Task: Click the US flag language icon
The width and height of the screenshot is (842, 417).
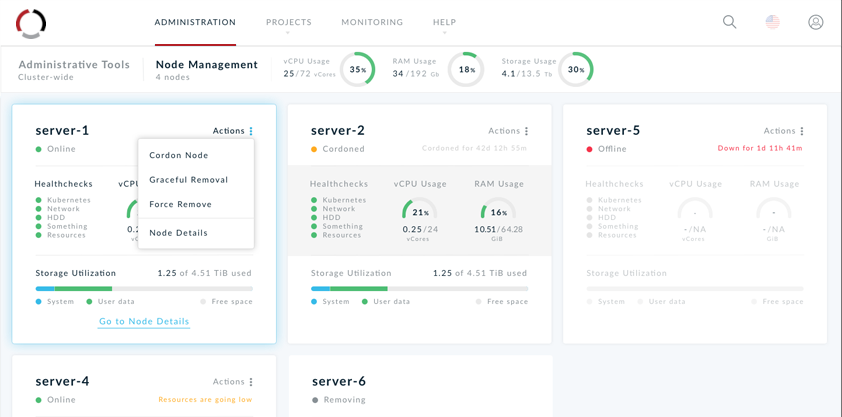Action: coord(773,22)
